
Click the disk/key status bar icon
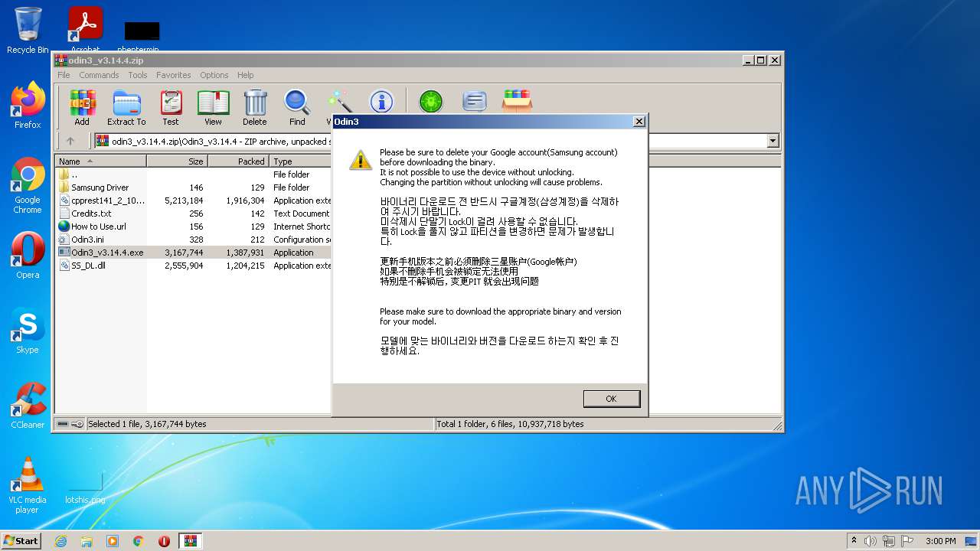point(70,424)
